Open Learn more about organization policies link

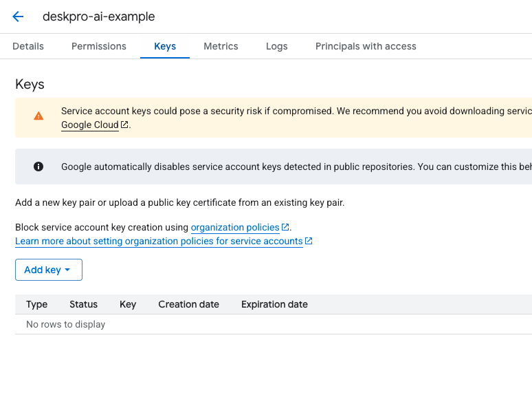pyautogui.click(x=159, y=241)
